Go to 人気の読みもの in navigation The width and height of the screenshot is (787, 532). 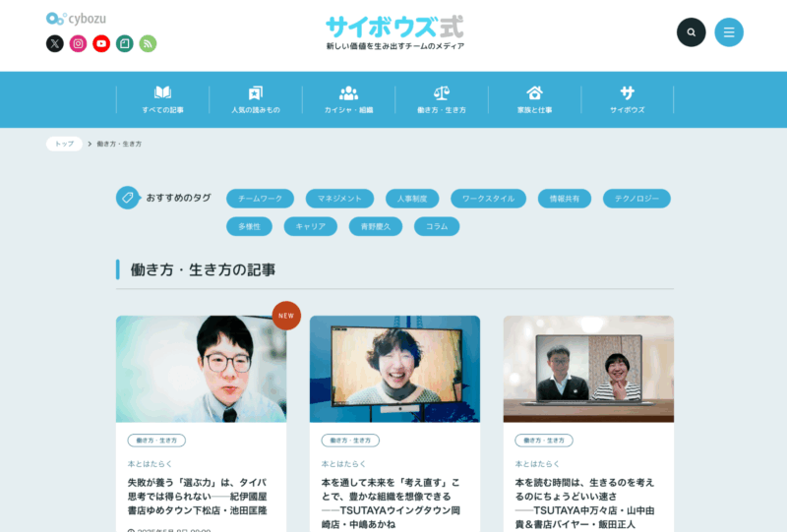[256, 99]
